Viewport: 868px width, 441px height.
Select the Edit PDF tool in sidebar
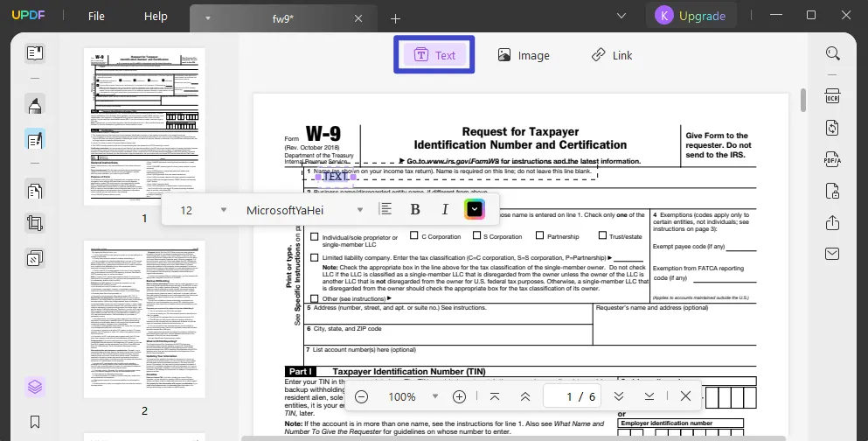pyautogui.click(x=35, y=140)
